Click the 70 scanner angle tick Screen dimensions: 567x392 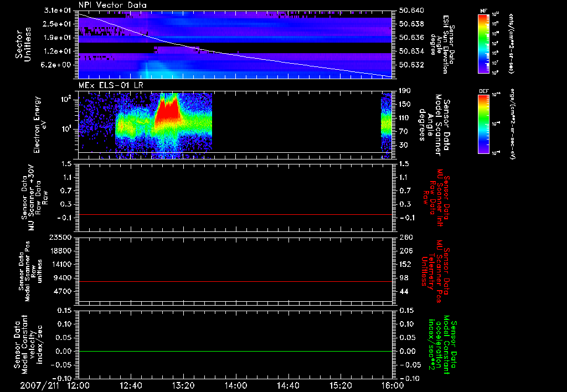pos(403,131)
